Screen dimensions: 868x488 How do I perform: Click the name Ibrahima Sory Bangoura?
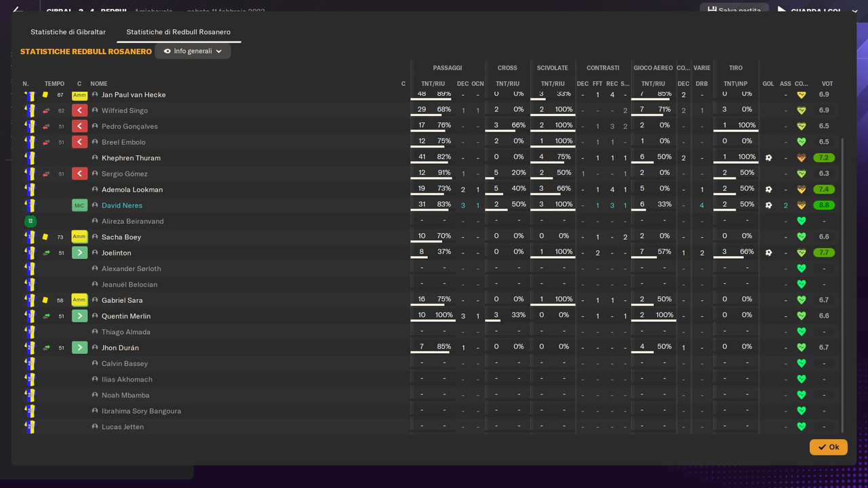142,411
